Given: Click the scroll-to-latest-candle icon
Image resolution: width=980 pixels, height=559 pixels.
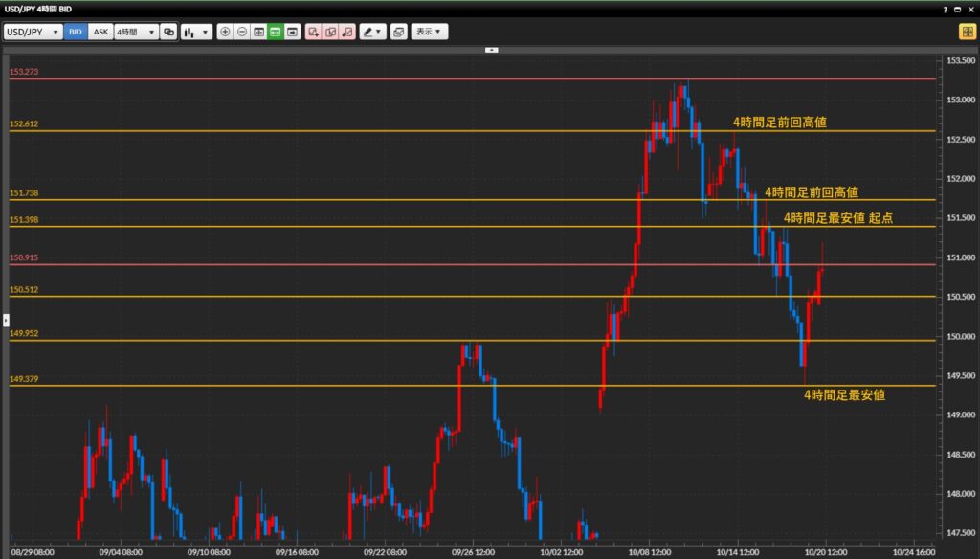Looking at the screenshot, I should (x=293, y=32).
